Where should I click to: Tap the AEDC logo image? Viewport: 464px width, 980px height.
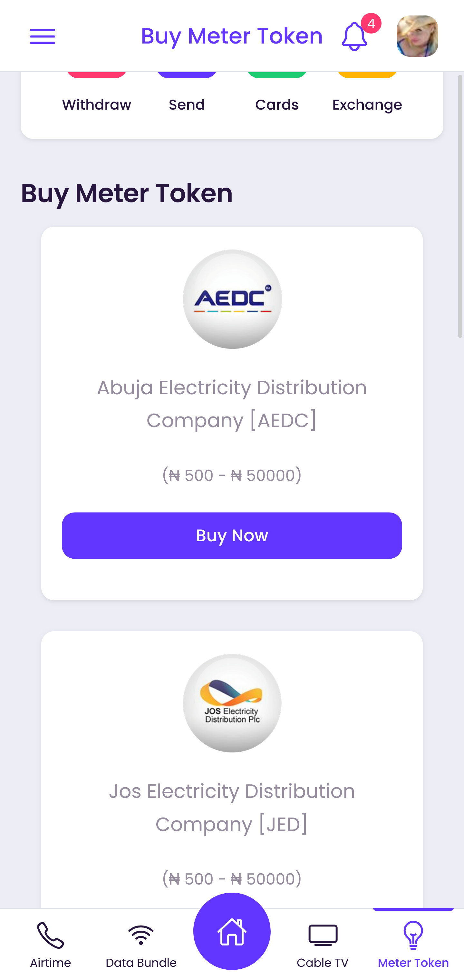pyautogui.click(x=232, y=299)
